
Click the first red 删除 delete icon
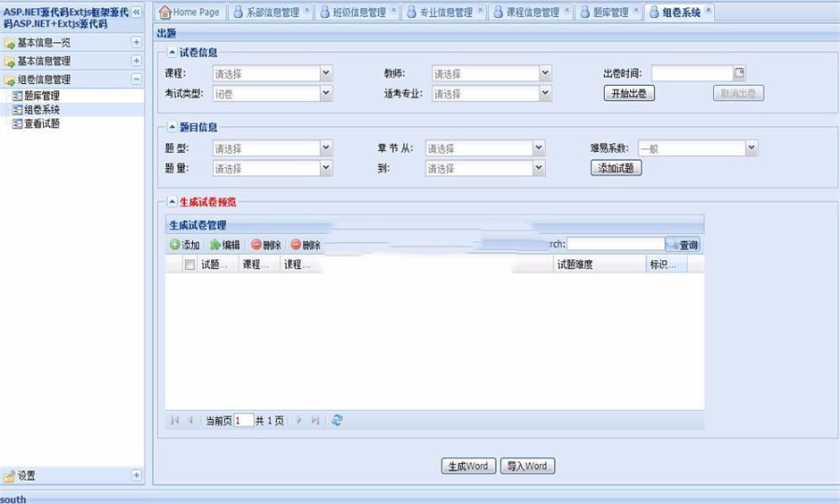point(256,245)
